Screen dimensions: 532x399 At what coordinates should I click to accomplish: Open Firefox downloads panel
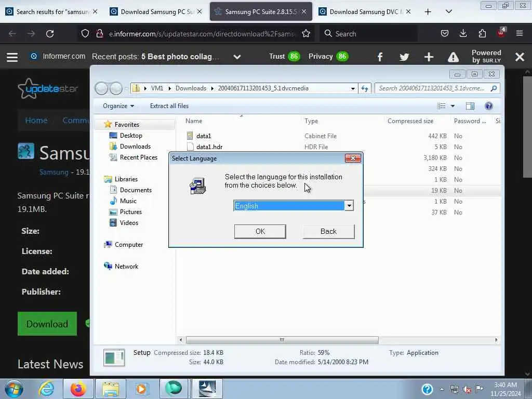(x=463, y=34)
